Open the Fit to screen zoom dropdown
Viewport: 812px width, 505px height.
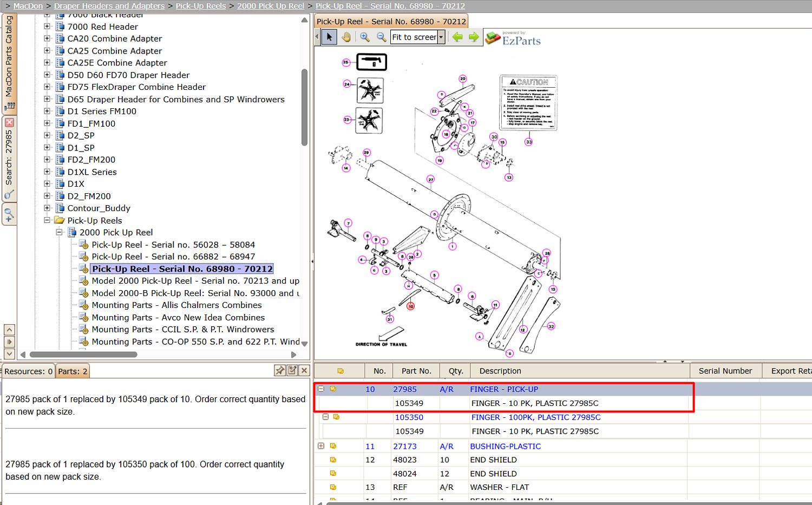[x=441, y=37]
